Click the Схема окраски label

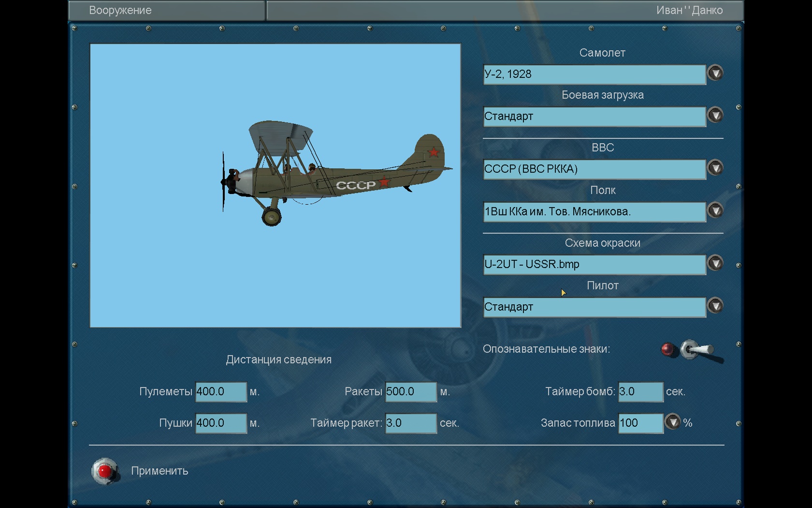(x=603, y=243)
